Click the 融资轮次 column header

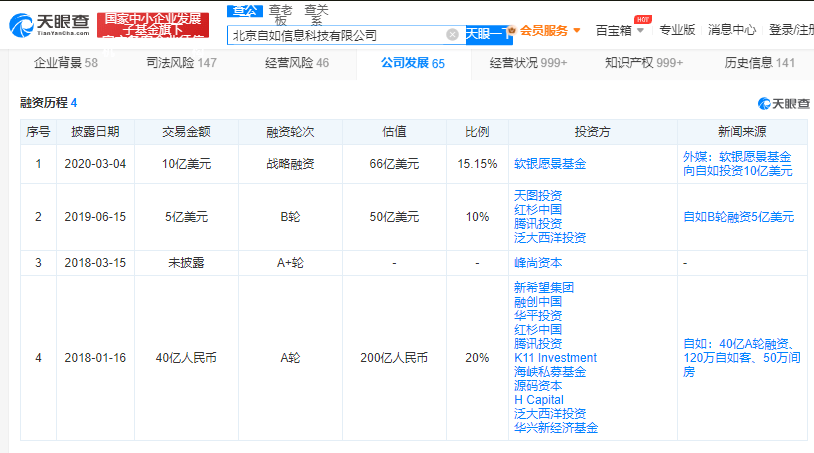tap(290, 132)
